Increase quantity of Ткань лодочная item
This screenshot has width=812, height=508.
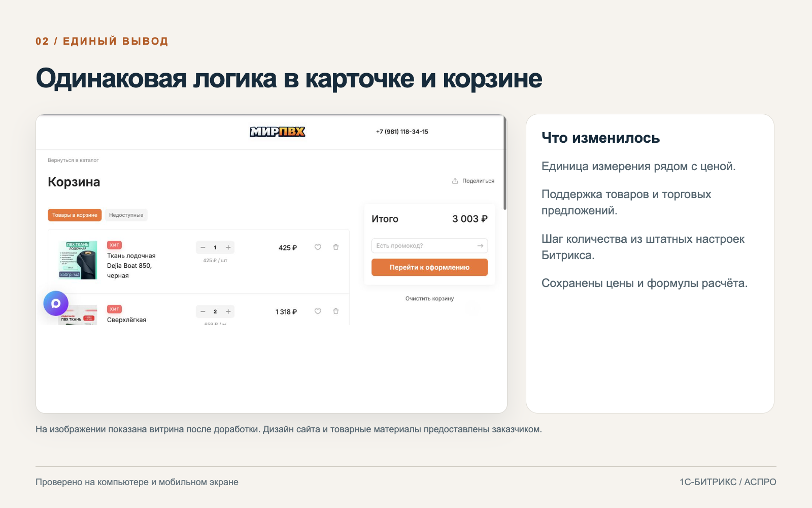pyautogui.click(x=228, y=247)
